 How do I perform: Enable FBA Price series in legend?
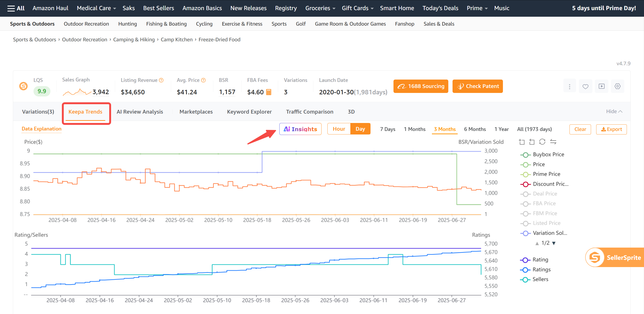pos(538,203)
